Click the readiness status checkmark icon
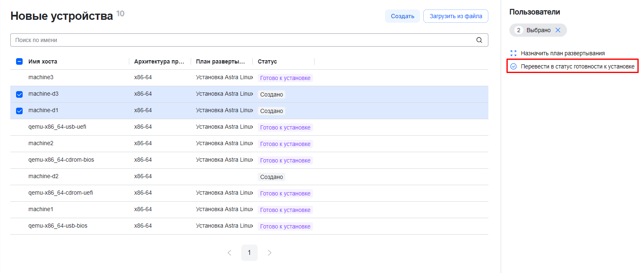The height and width of the screenshot is (273, 644). (513, 66)
